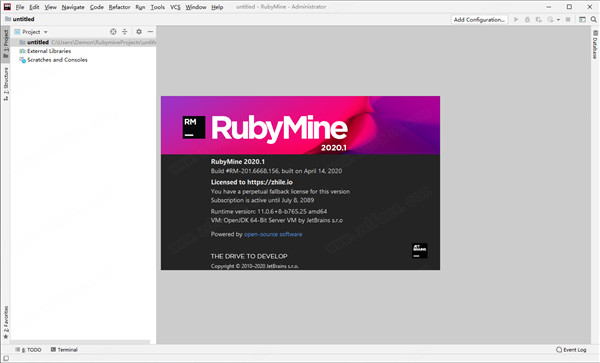
Task: Open the Terminal tool window tab
Action: click(64, 350)
